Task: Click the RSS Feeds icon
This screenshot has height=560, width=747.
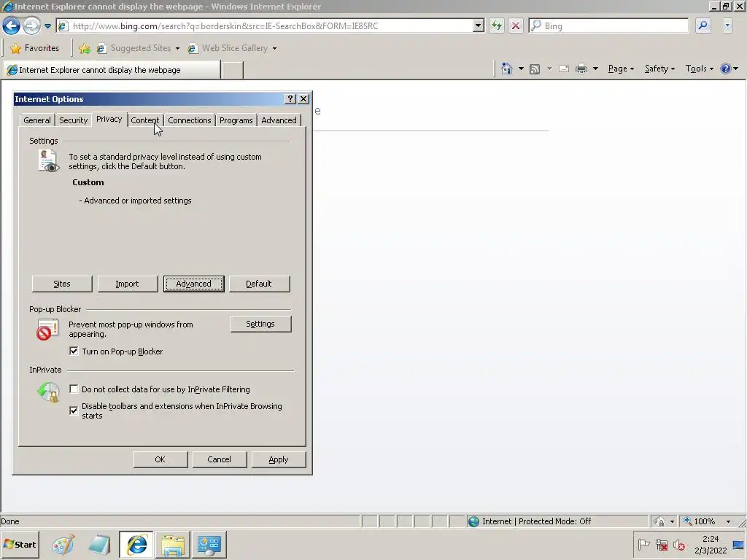Action: point(535,69)
